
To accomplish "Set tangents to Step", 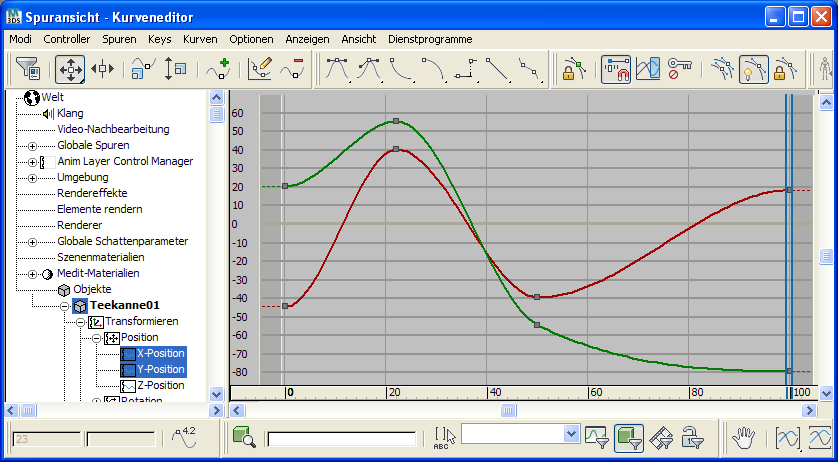I will 465,70.
